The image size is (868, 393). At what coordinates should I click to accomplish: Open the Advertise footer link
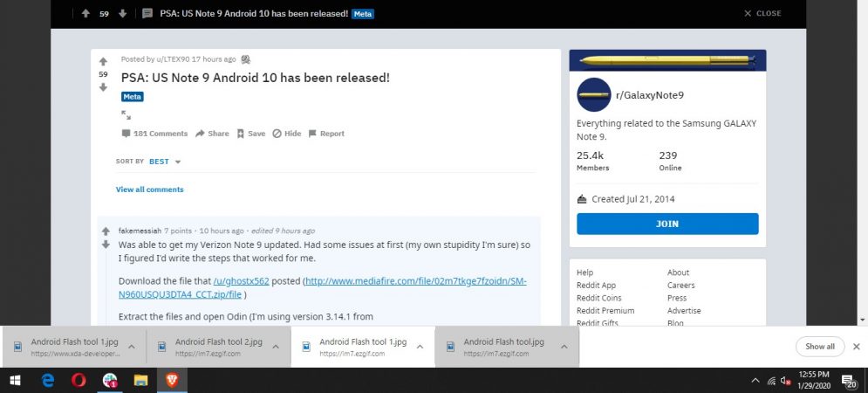(684, 310)
